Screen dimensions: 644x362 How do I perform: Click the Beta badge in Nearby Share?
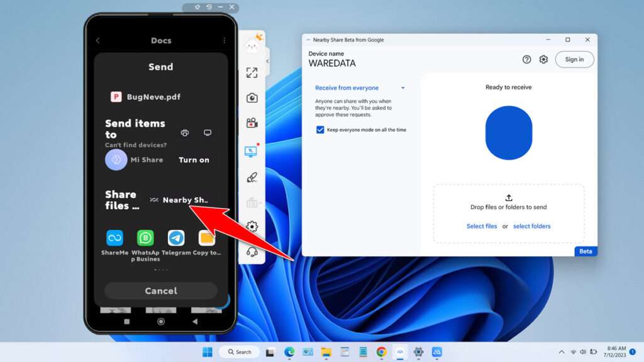click(586, 251)
